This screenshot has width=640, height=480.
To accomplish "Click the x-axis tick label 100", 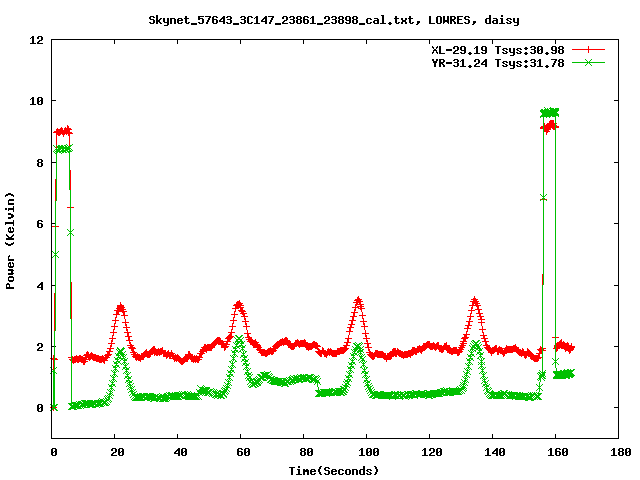I will coord(369,452).
